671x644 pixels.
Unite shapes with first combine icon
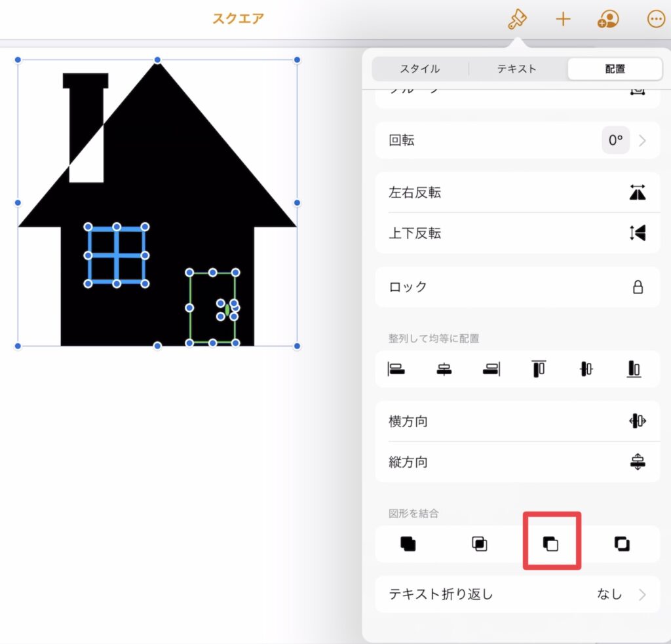coord(408,544)
